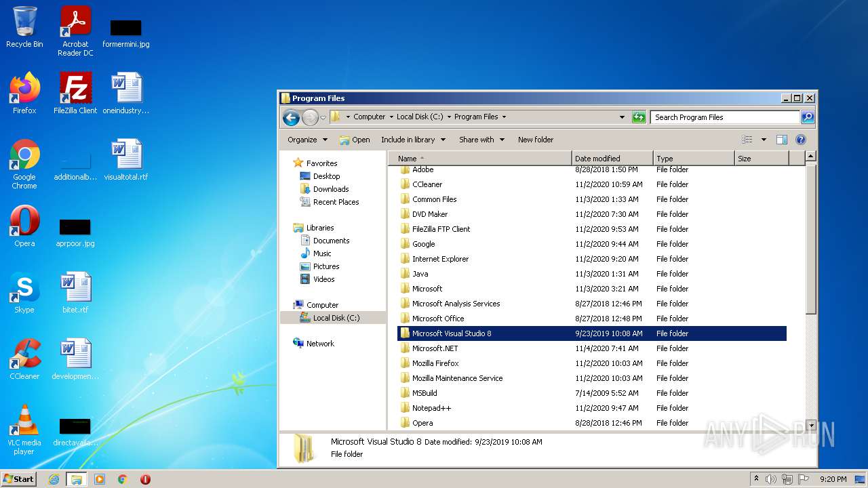
Task: Select the oneindustry document on desktop
Action: (126, 94)
